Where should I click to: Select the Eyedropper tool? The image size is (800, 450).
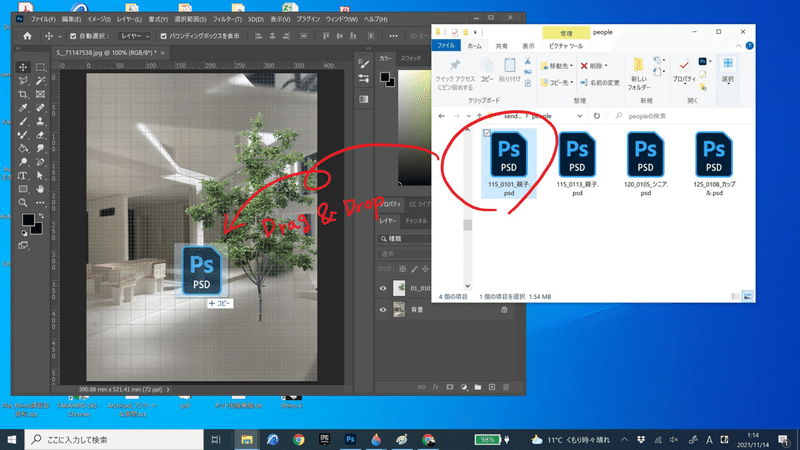pos(23,108)
